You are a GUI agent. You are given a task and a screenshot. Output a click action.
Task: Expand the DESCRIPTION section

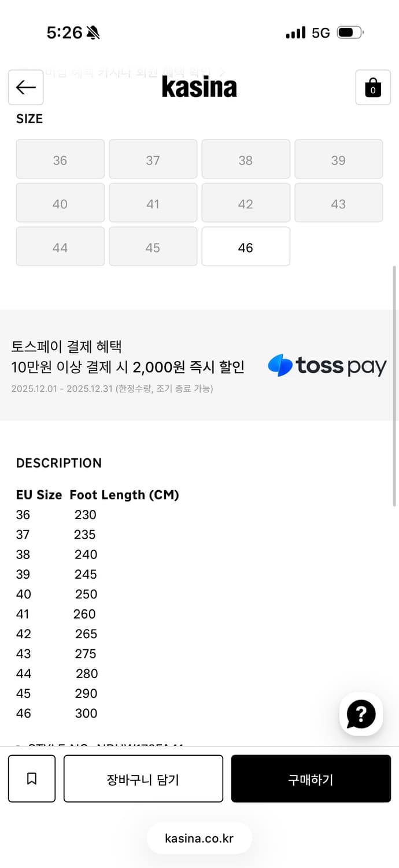pyautogui.click(x=58, y=463)
